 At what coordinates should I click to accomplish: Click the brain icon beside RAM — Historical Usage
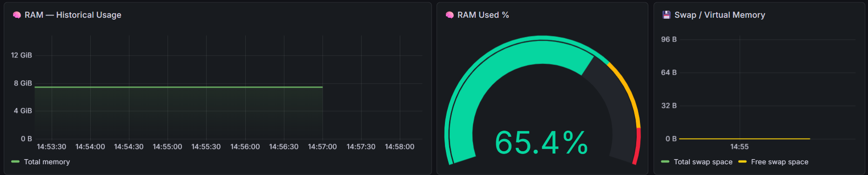[17, 15]
